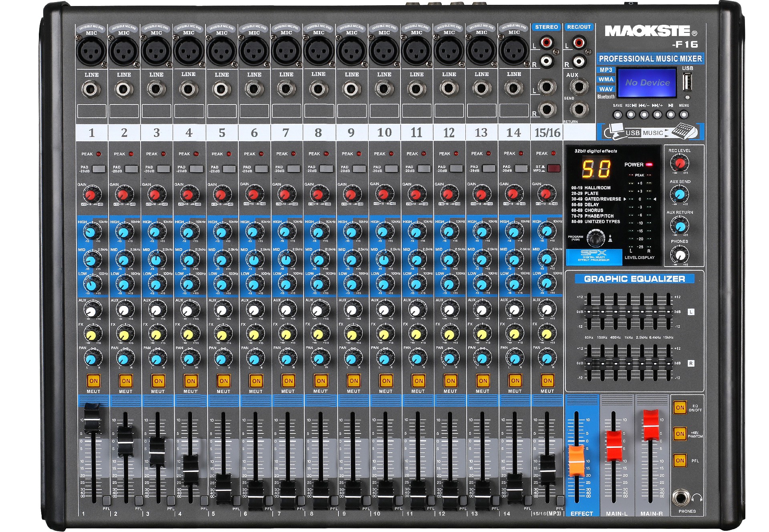Click the blue AUX SEND master knob
The height and width of the screenshot is (532, 769).
pos(679,195)
